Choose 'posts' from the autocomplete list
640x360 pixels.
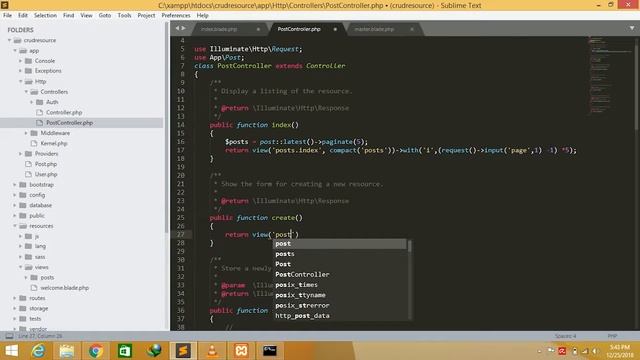[x=340, y=254]
